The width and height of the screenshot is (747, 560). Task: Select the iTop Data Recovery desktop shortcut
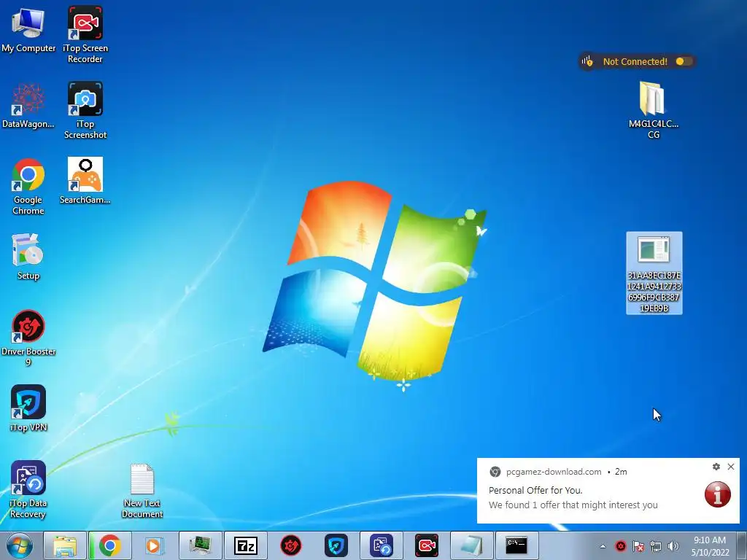[28, 489]
